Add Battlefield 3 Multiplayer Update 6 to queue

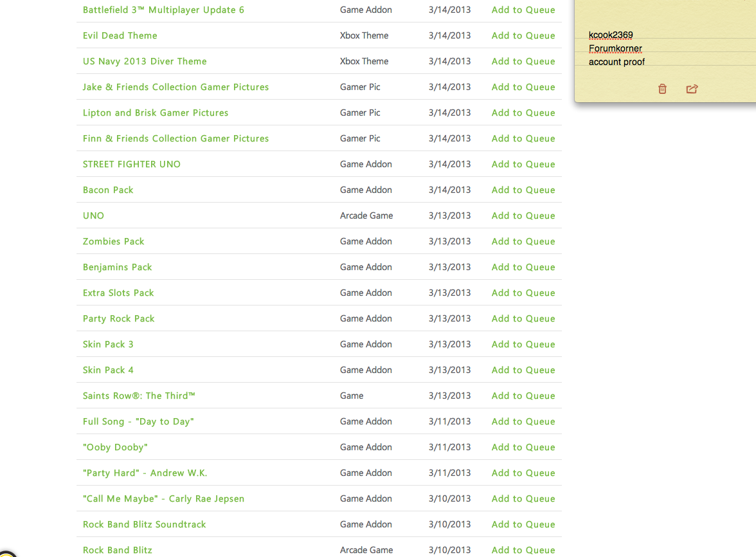coord(523,10)
